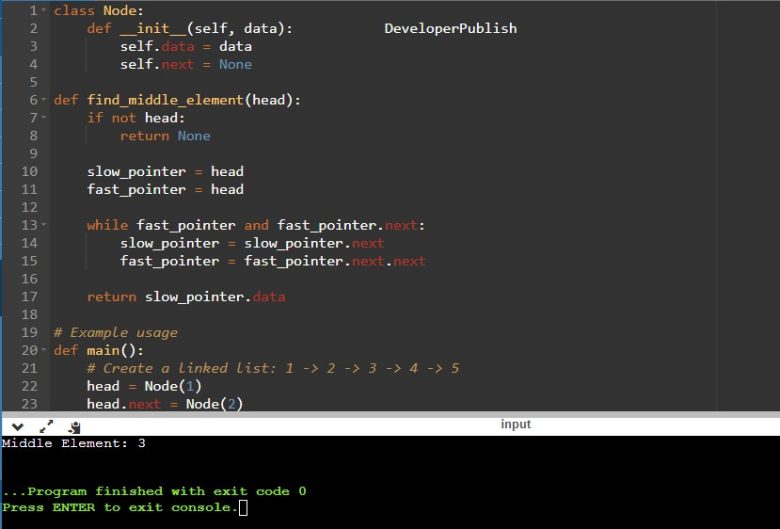Click line number 17 in the gutter

pos(28,297)
